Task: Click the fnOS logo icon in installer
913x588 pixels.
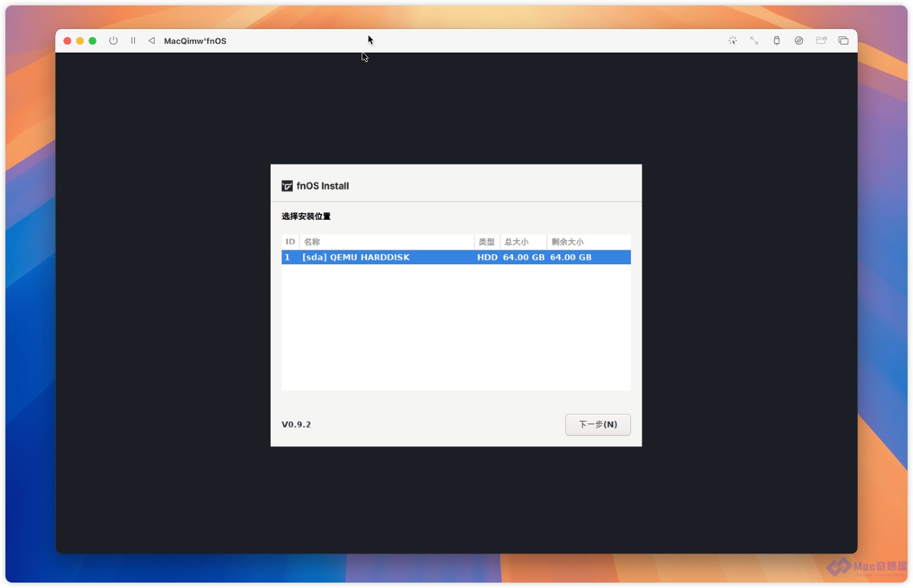Action: point(287,186)
